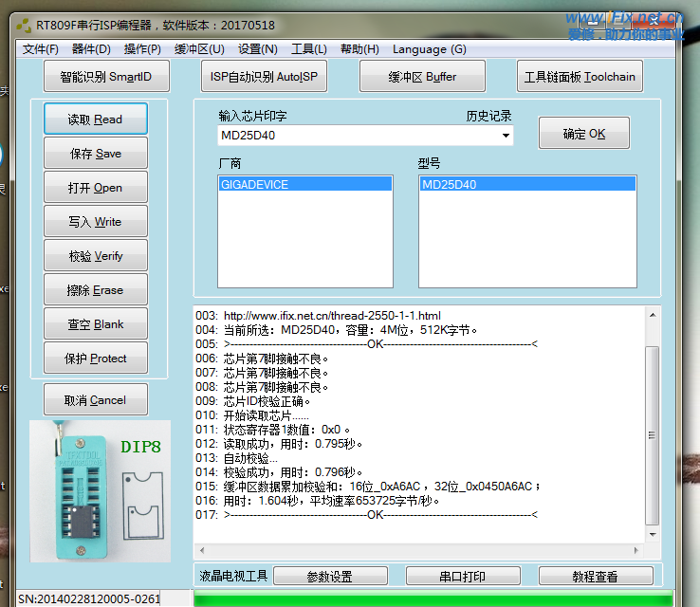Start writing with Write button
The height and width of the screenshot is (607, 700).
pyautogui.click(x=95, y=222)
